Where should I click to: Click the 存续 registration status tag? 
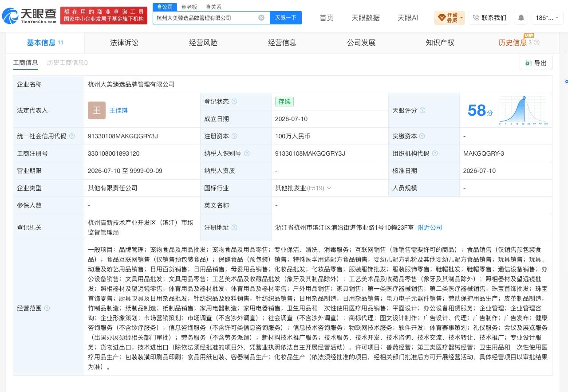click(284, 102)
